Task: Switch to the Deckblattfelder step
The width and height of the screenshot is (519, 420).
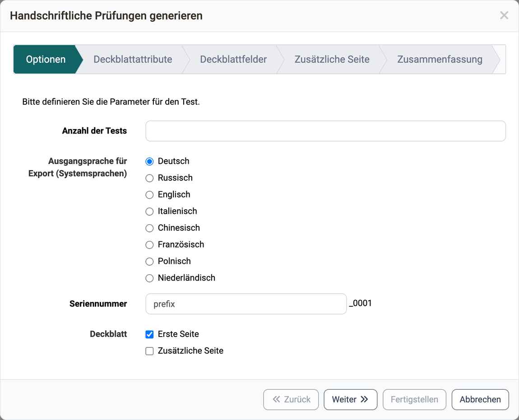Action: point(233,59)
